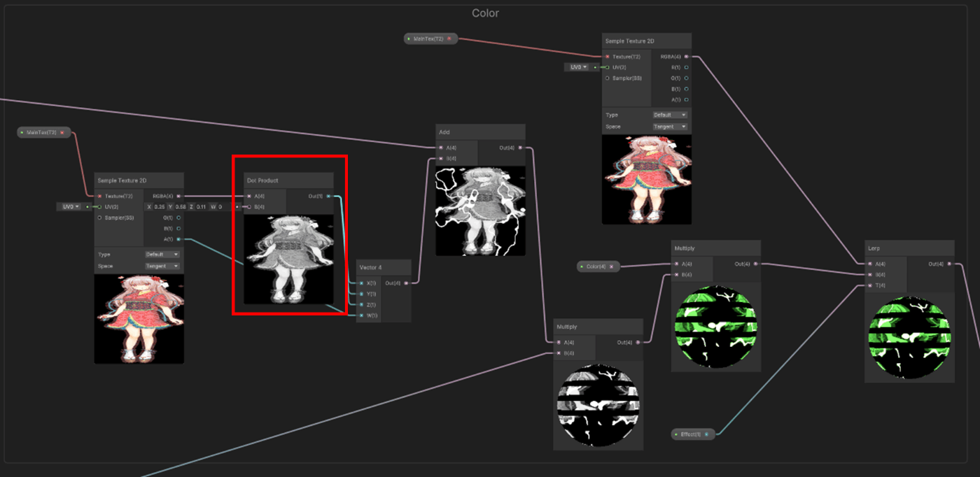Click Out(4) port on green-preview Multiply node
This screenshot has height=477, width=980.
755,264
